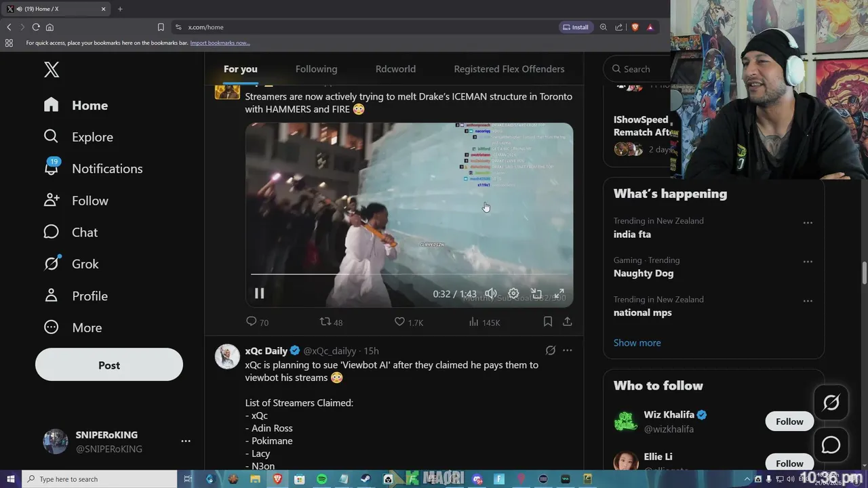Open the Naughty Dog trending topic

point(644,273)
